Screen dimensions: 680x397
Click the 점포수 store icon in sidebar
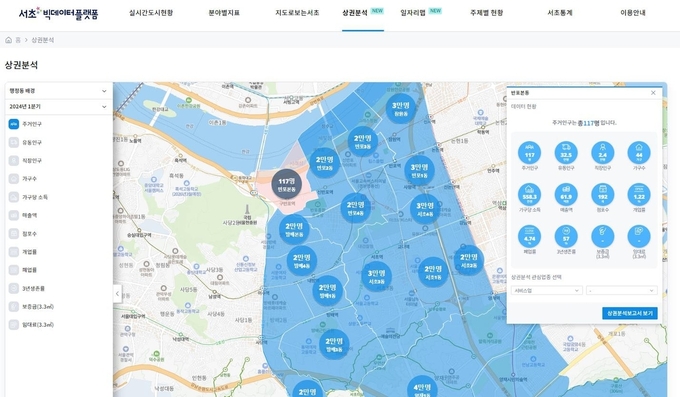14,234
